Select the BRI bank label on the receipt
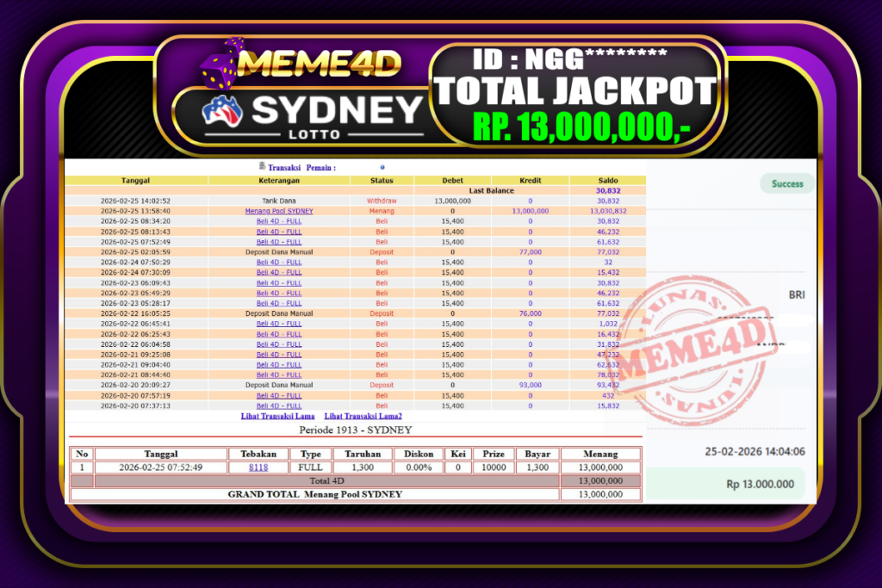 point(796,295)
